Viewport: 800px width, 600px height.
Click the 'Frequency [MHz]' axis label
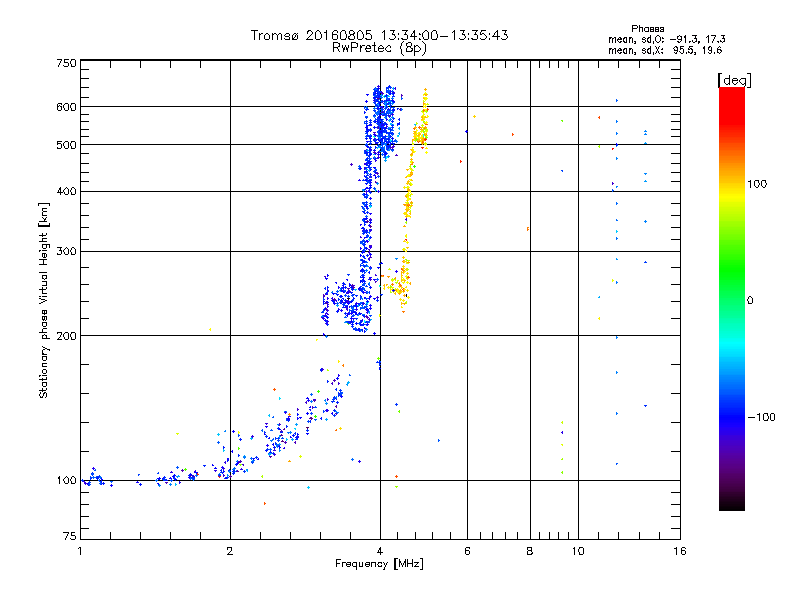click(379, 564)
